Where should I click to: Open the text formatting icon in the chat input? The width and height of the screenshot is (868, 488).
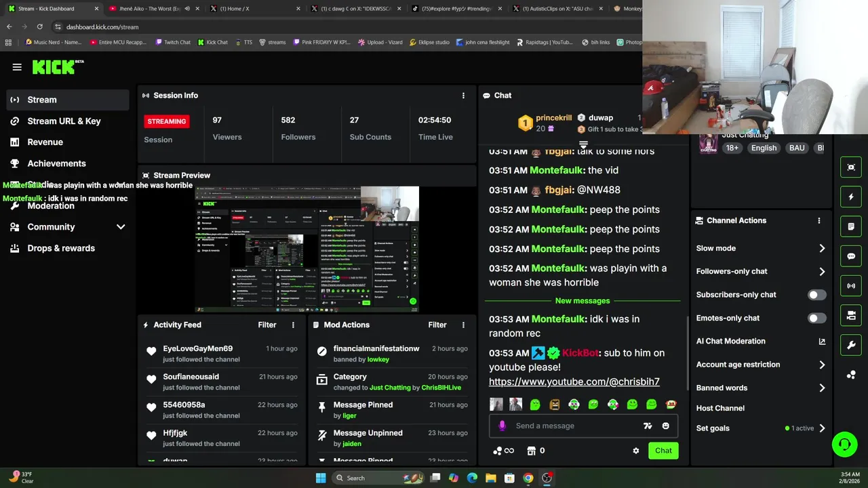[647, 426]
